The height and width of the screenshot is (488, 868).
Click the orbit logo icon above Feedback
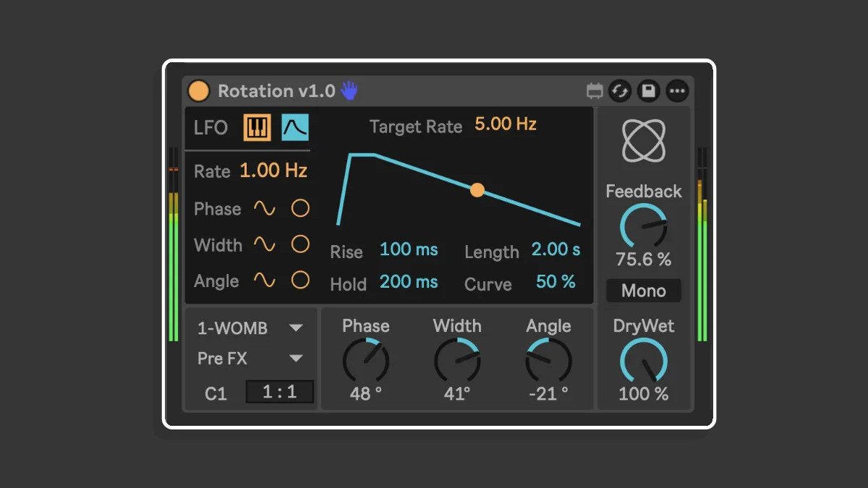tap(644, 140)
